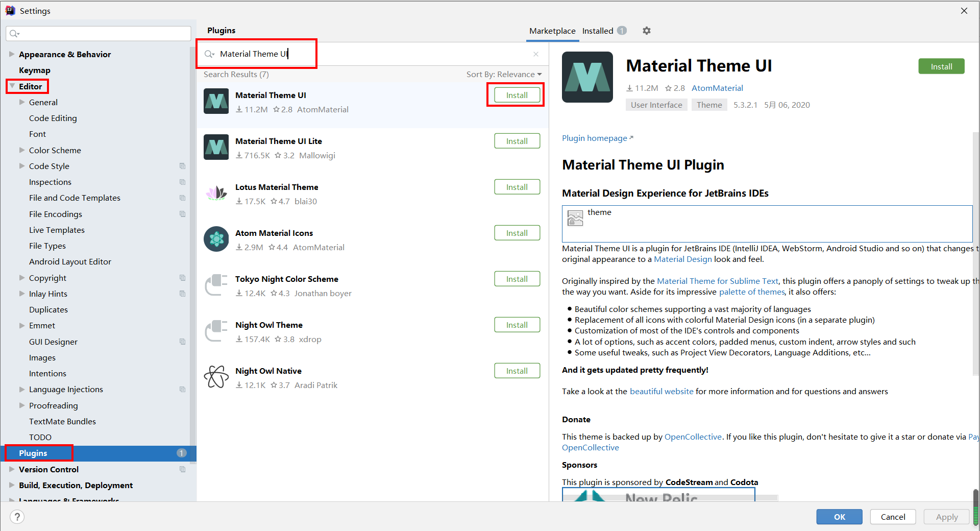
Task: Click the settings tree vertical scrollbar
Action: click(193, 255)
